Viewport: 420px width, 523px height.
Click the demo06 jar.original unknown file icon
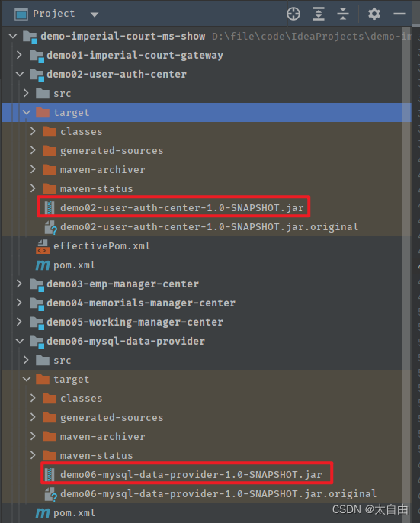tap(51, 494)
